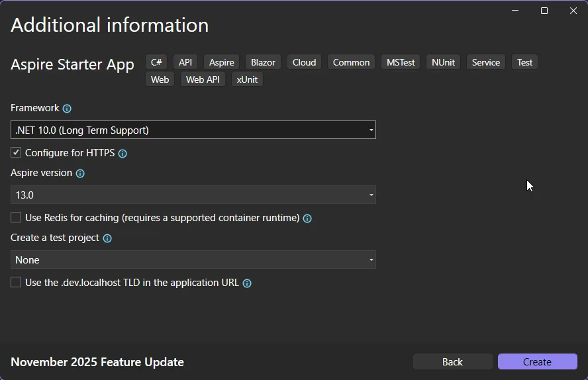Click the Aspire tag label
This screenshot has width=588, height=380.
[x=221, y=62]
